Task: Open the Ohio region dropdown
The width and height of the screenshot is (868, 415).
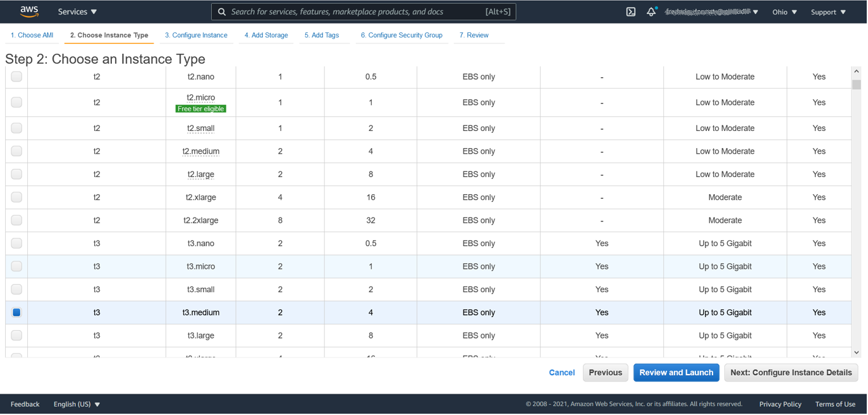Action: point(785,12)
